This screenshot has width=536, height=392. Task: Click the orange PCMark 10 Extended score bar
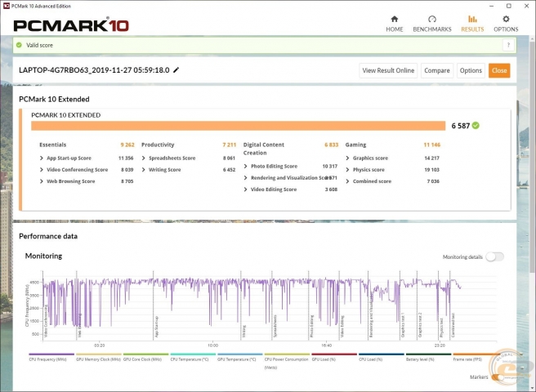(238, 126)
